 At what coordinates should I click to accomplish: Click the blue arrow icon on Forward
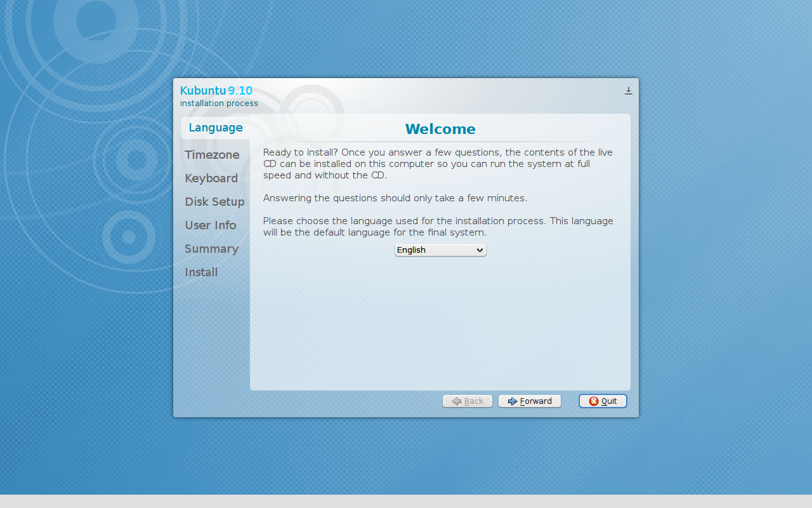coord(513,401)
